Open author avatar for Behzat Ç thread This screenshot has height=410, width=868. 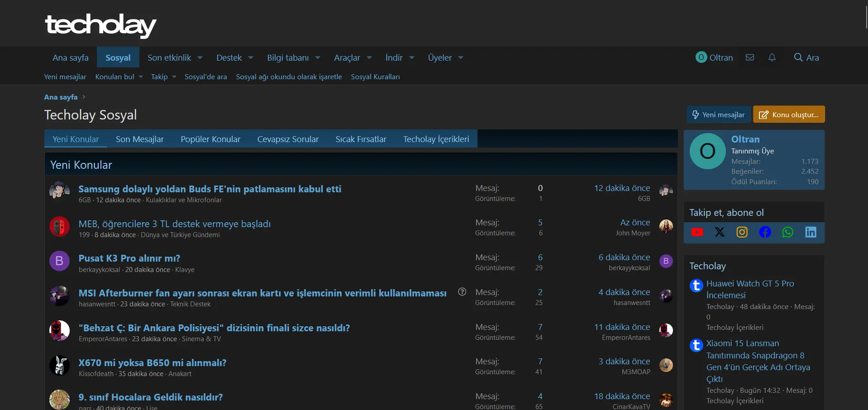click(x=59, y=330)
